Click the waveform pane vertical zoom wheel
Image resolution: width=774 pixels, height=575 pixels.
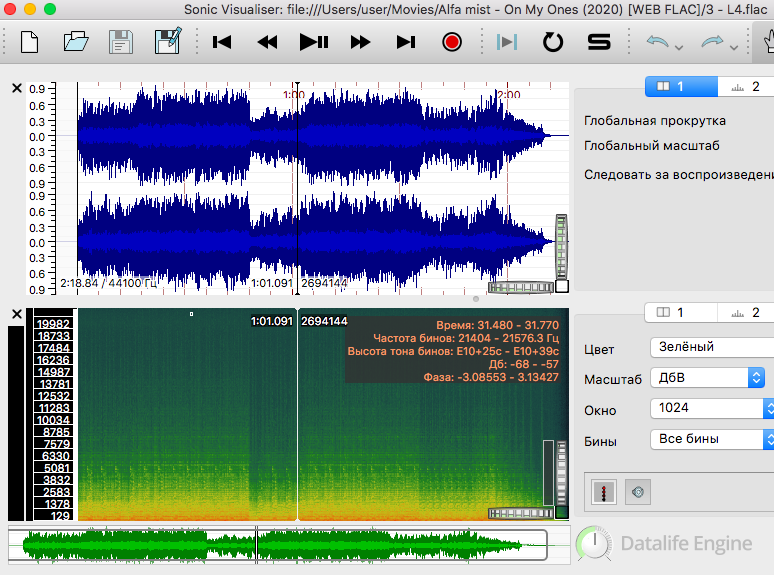561,246
